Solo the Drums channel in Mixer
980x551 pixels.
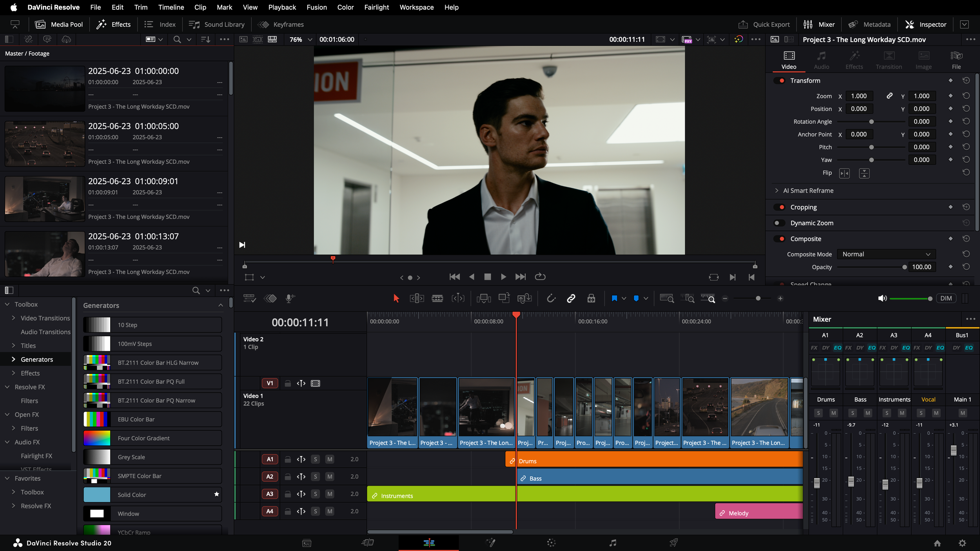point(818,413)
